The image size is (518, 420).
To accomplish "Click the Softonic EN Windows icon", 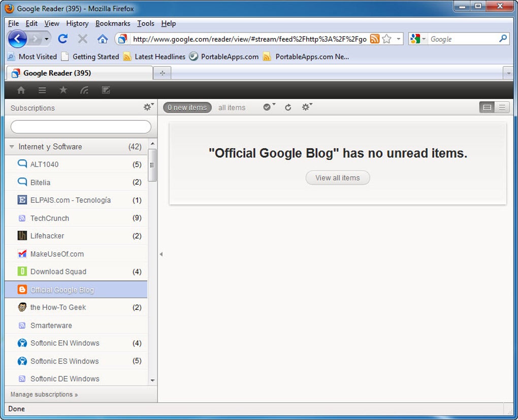I will [x=22, y=343].
